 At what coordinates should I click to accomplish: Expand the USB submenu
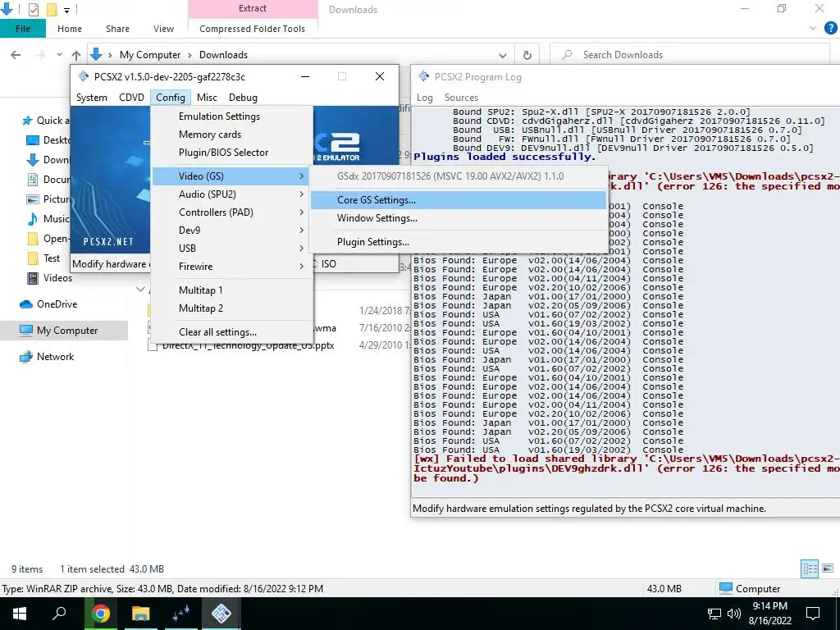pyautogui.click(x=231, y=249)
